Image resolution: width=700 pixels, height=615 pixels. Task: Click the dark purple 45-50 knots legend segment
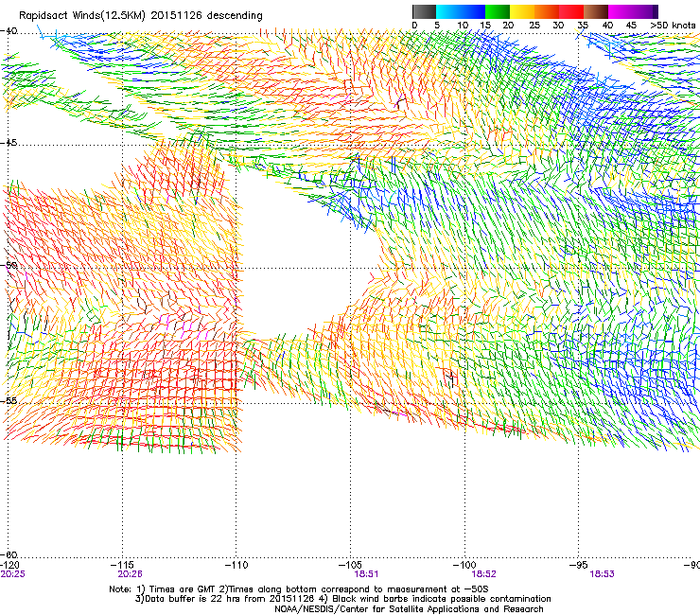645,11
